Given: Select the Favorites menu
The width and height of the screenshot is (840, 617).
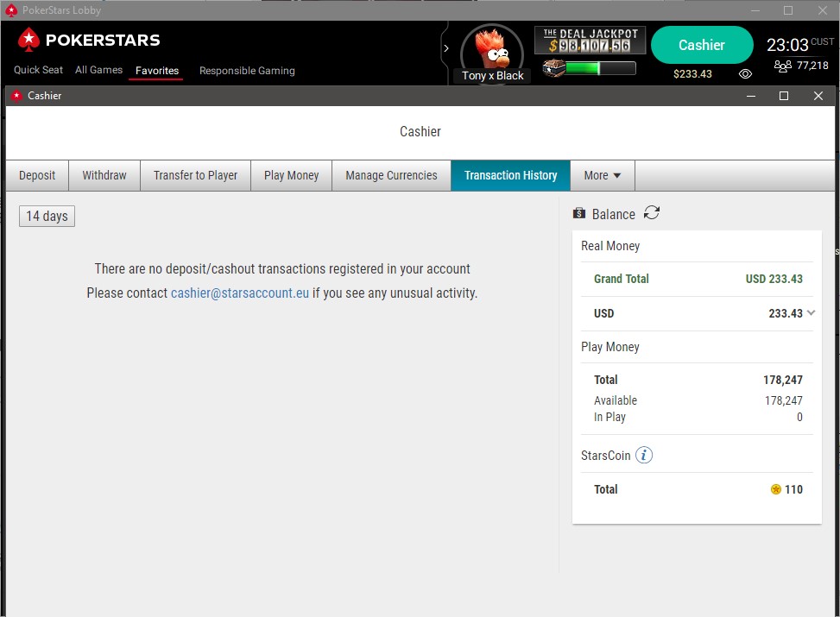Looking at the screenshot, I should pos(157,71).
